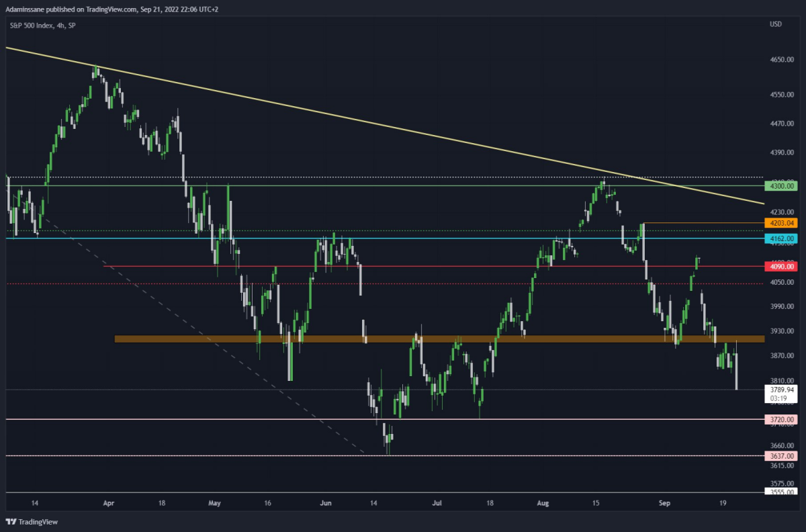Click the 4470.00 price axis label
Viewport: 806px width, 532px height.
tap(782, 124)
